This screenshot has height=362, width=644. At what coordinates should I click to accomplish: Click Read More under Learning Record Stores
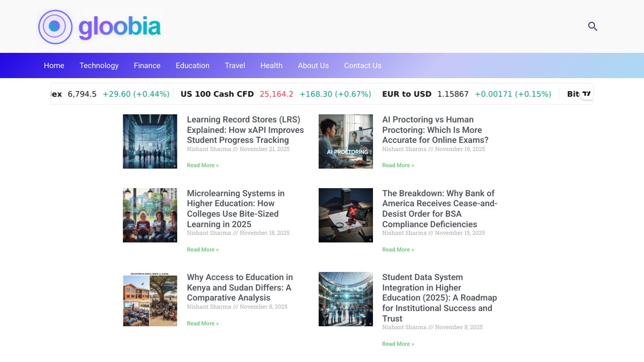point(203,165)
